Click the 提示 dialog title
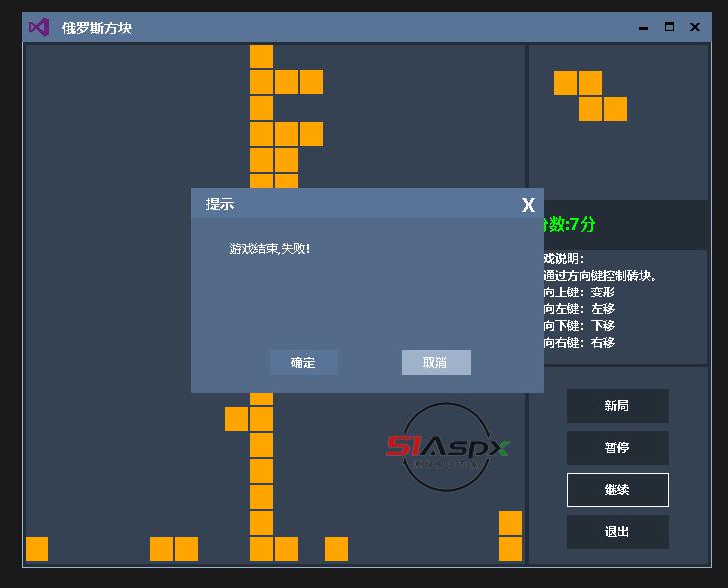Viewport: 728px width, 588px height. 220,204
